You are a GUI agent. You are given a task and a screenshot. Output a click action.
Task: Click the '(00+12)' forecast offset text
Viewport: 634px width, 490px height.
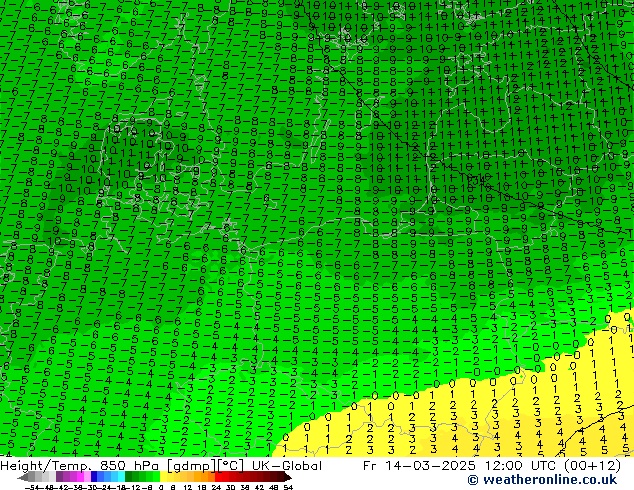[592, 466]
